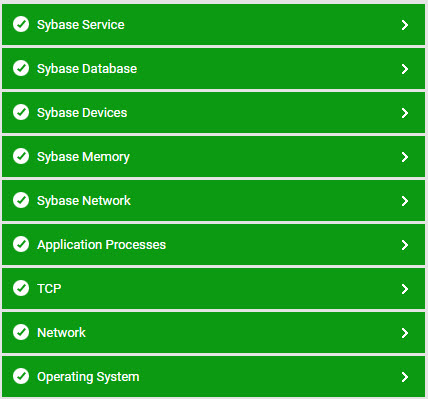Click the checkmark icon beside Sybase Network
Image resolution: width=428 pixels, height=399 pixels.
pyautogui.click(x=21, y=201)
